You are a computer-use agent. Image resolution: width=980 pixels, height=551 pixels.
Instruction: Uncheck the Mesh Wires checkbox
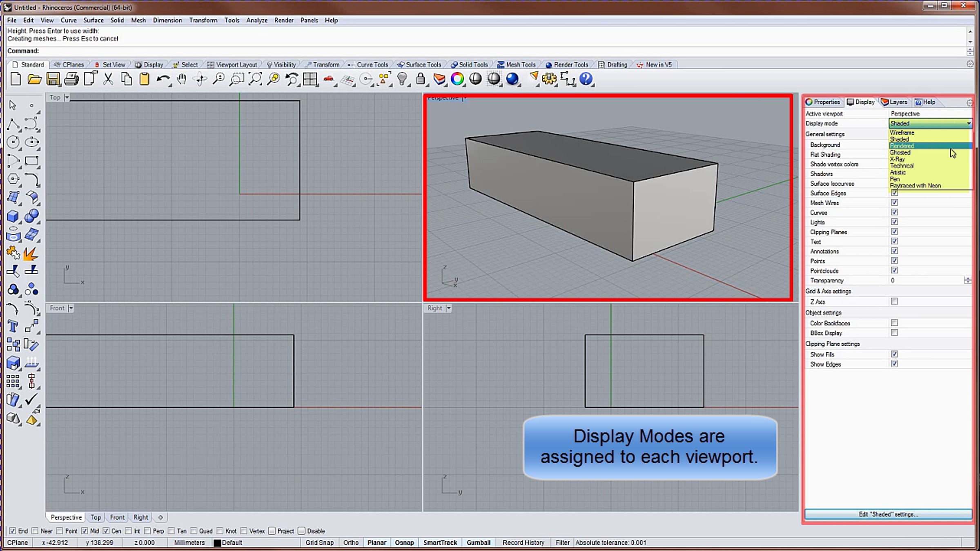coord(894,202)
